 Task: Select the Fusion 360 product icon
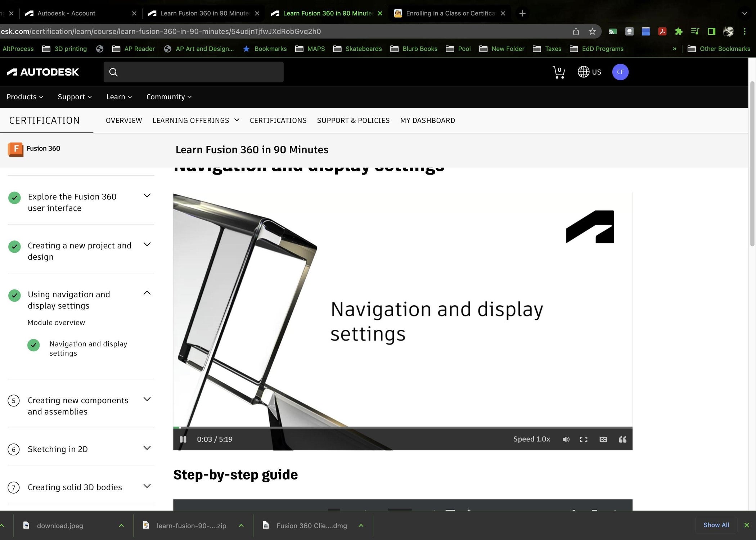tap(15, 149)
